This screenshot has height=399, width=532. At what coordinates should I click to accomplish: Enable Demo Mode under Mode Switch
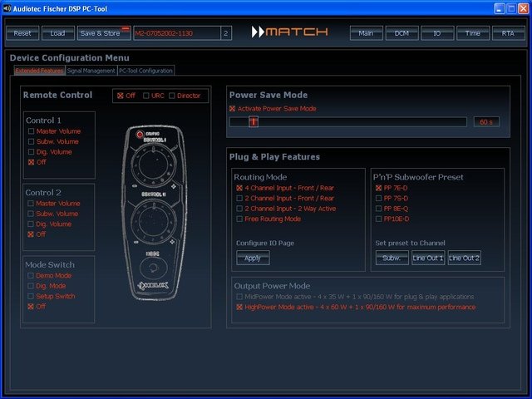(x=32, y=275)
